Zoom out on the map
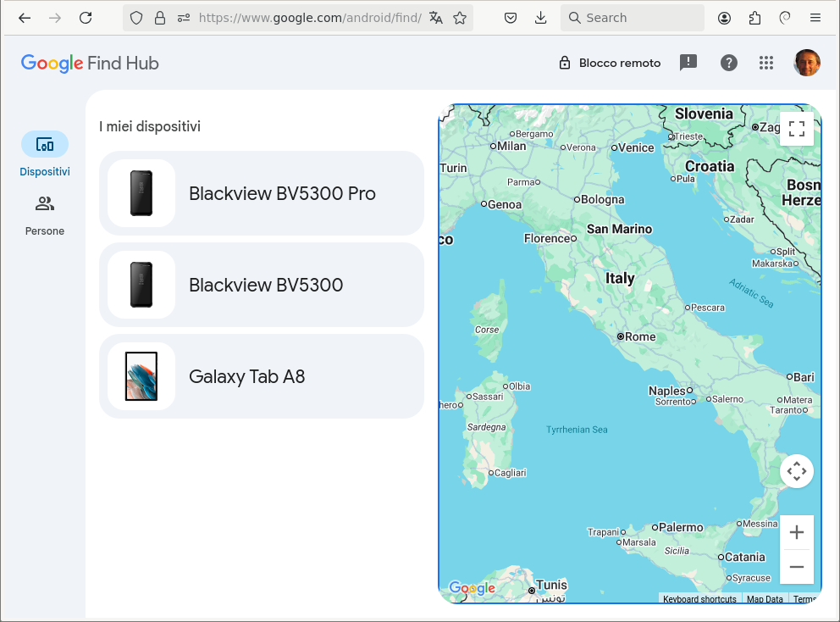This screenshot has width=840, height=622. [797, 567]
